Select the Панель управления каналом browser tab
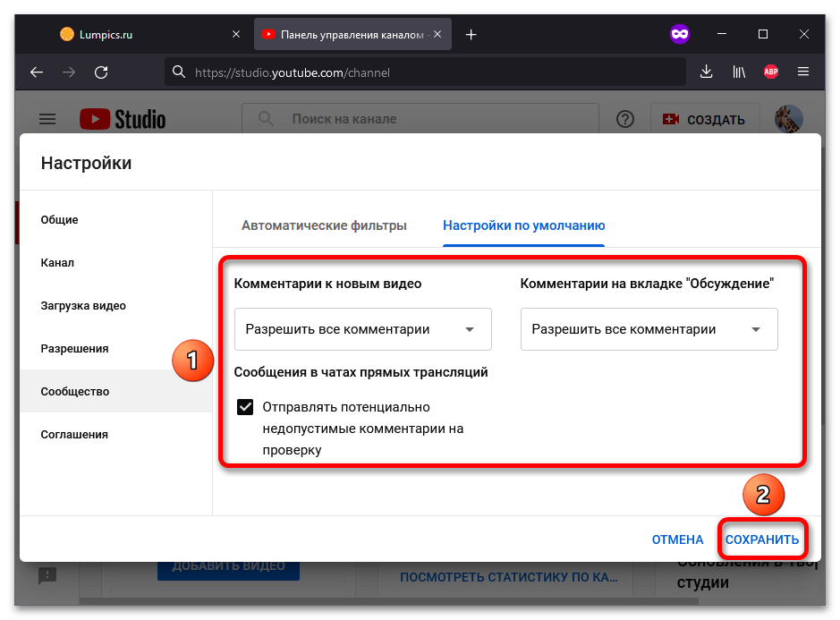This screenshot has width=840, height=620. (x=352, y=34)
